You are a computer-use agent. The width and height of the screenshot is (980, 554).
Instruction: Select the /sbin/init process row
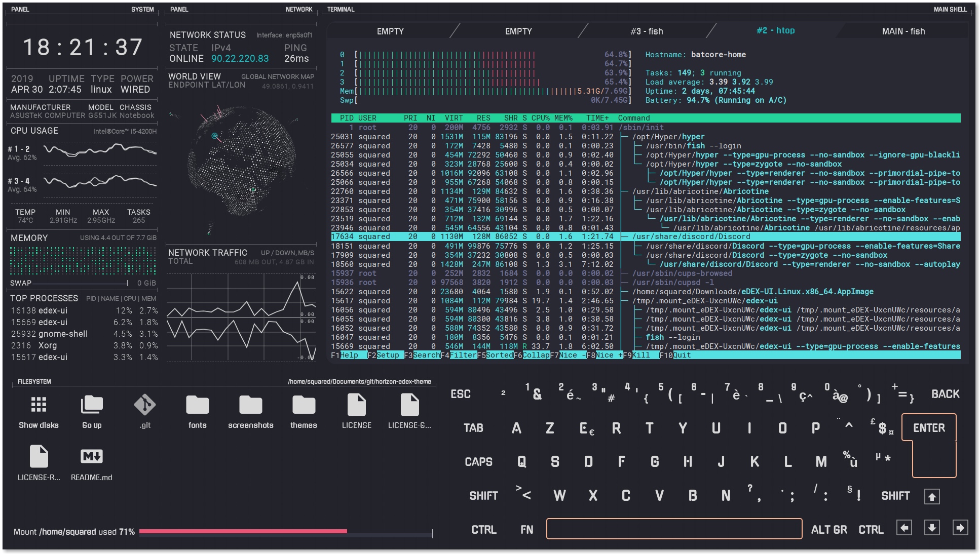tap(646, 128)
